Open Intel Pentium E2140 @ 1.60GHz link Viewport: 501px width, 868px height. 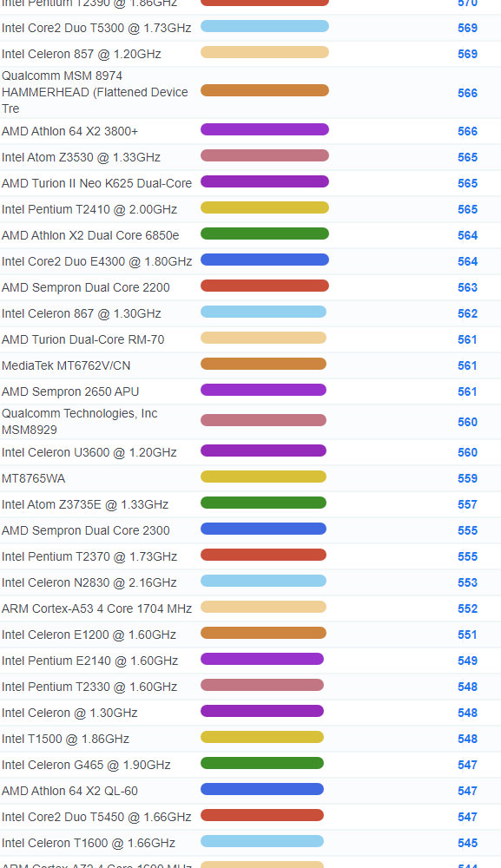coord(89,661)
